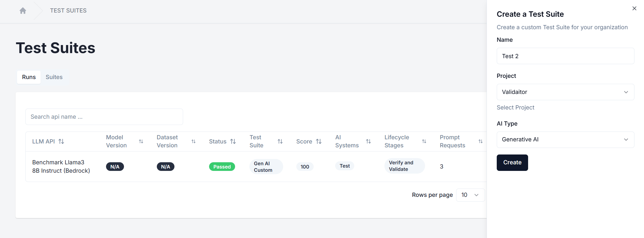Open the TEST SUITES breadcrumb link

(x=68, y=10)
